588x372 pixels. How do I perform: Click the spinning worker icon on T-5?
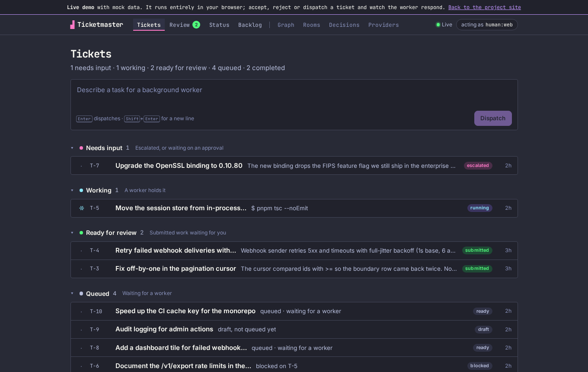pyautogui.click(x=82, y=208)
